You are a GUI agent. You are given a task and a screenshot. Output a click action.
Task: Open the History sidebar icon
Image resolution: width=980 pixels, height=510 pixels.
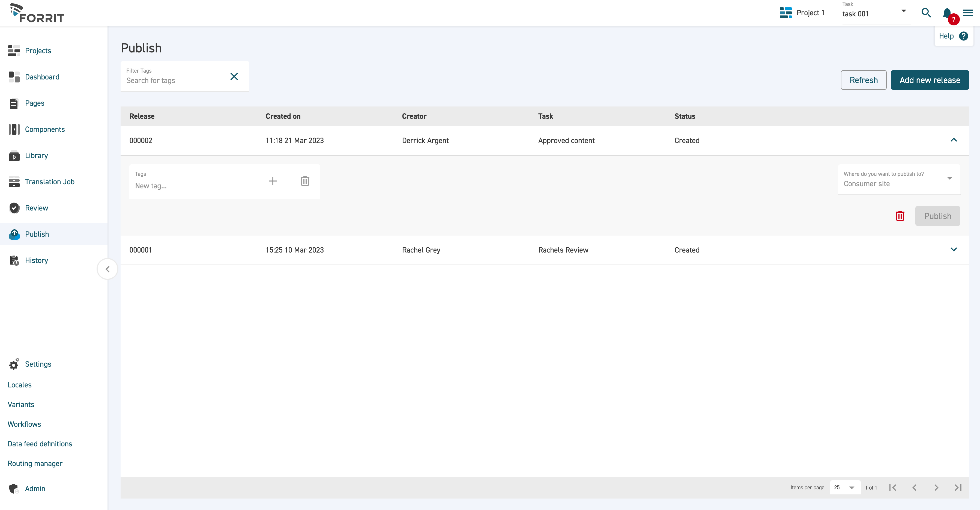tap(14, 261)
